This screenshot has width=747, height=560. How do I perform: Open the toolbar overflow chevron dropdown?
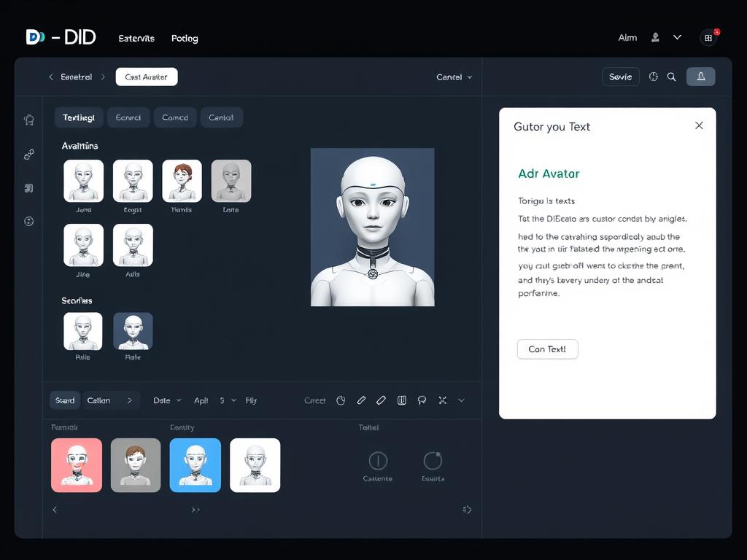pos(461,400)
